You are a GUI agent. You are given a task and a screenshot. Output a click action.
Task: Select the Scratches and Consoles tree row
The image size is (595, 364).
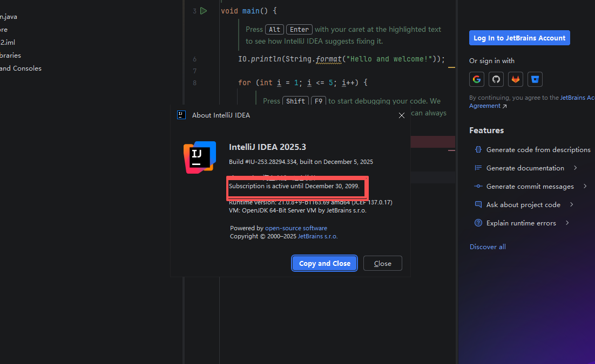tap(21, 68)
